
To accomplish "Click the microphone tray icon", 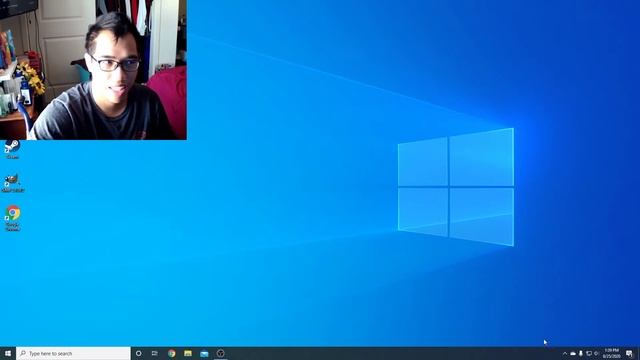I will click(x=581, y=353).
